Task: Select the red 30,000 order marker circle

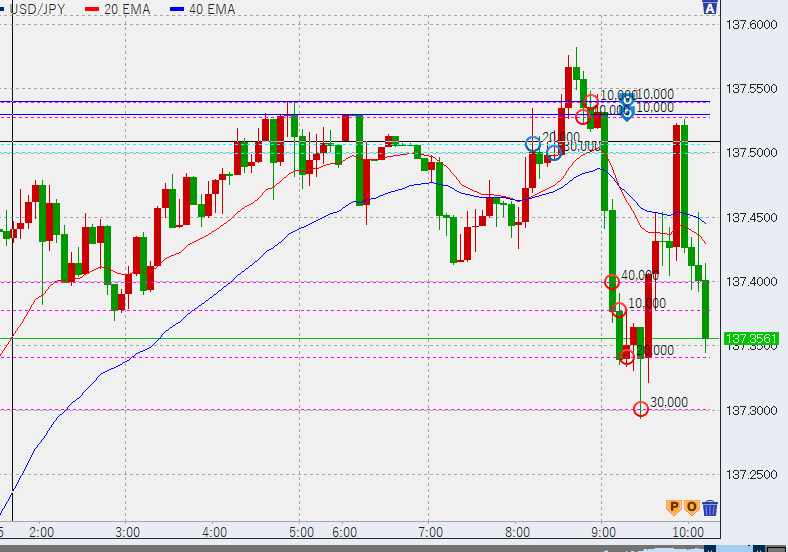Action: click(x=641, y=409)
